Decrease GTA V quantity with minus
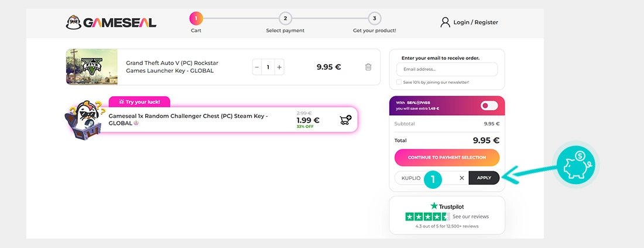Image resolution: width=644 pixels, height=248 pixels. pyautogui.click(x=257, y=67)
